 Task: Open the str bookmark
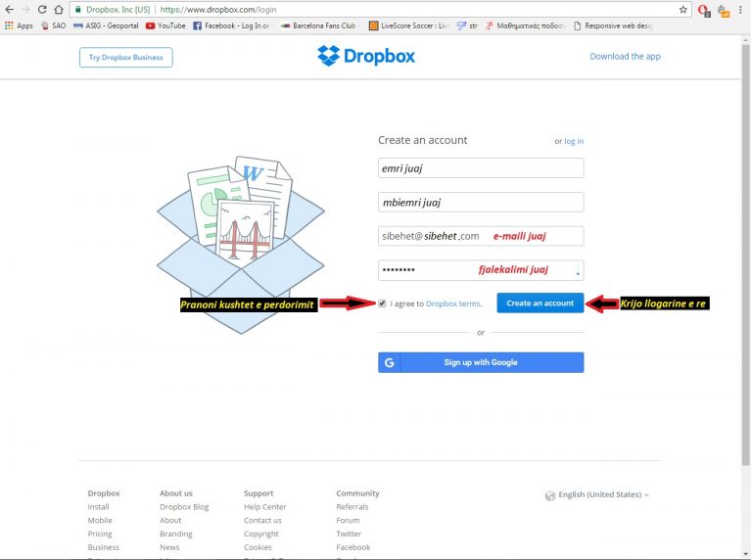467,25
